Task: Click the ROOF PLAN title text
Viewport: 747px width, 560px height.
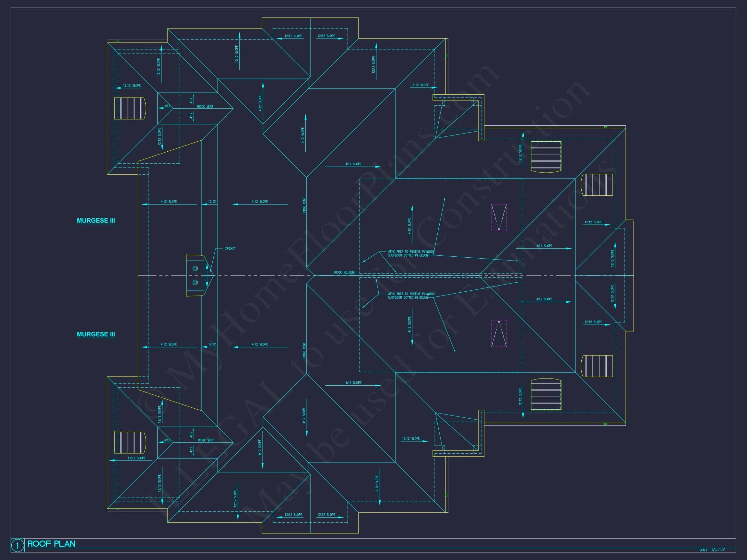Action: 51,544
